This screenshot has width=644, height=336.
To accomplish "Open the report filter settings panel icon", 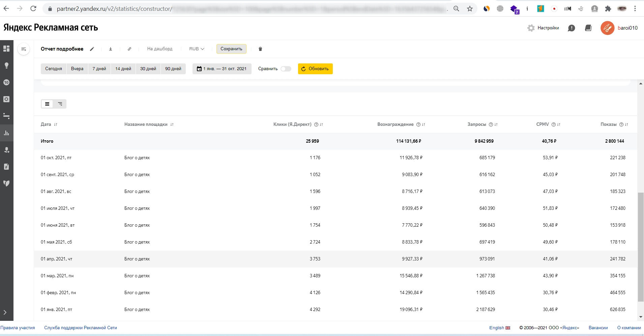I will (x=24, y=49).
